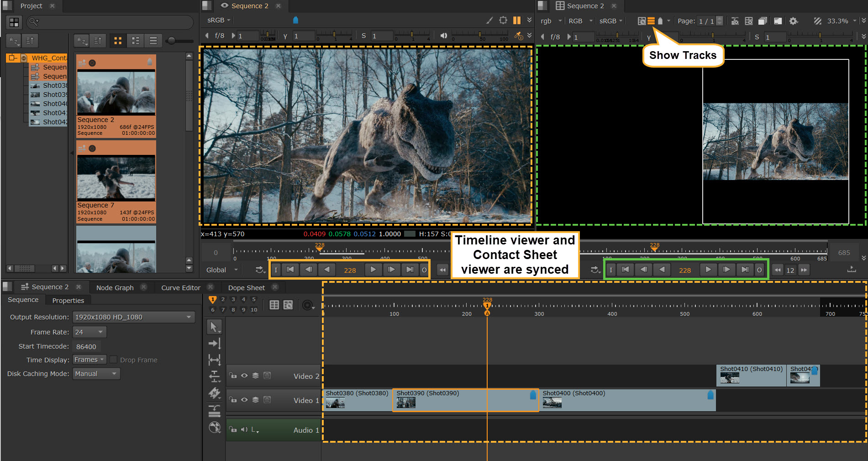Click the contact sheet grid icon in timeline
Screen dimensions: 868x461
click(274, 305)
